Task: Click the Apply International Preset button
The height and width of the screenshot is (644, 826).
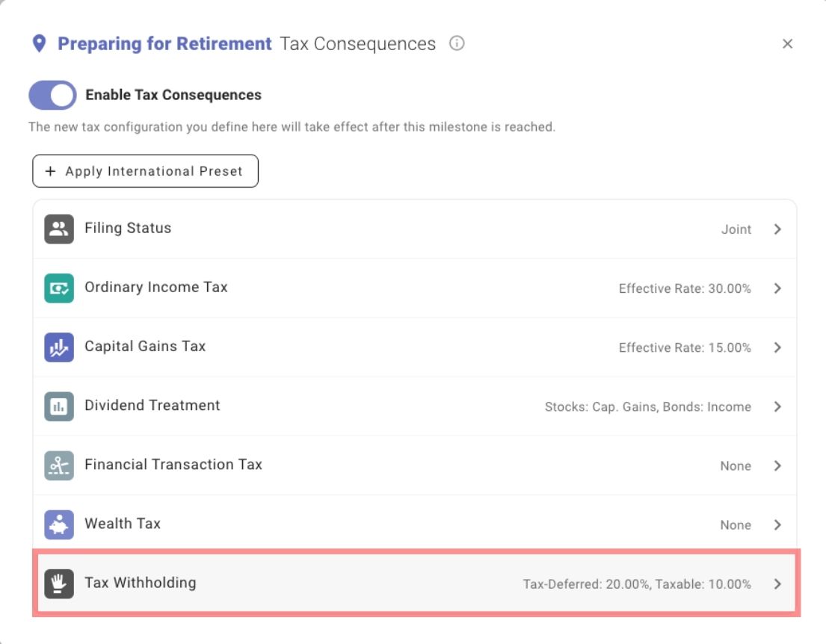Action: (145, 171)
